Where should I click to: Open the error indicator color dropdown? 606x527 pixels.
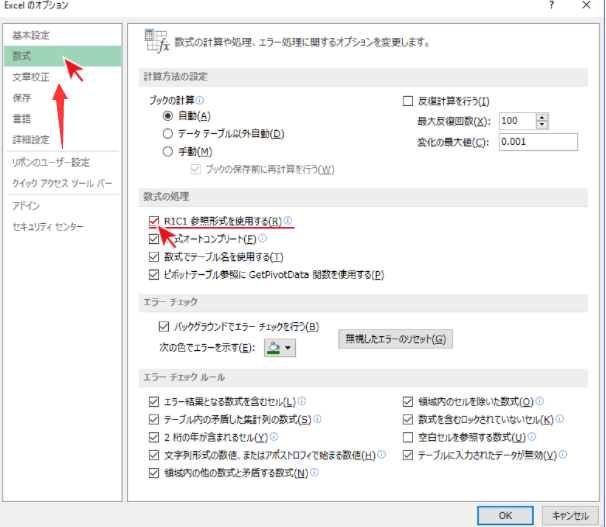(x=280, y=348)
